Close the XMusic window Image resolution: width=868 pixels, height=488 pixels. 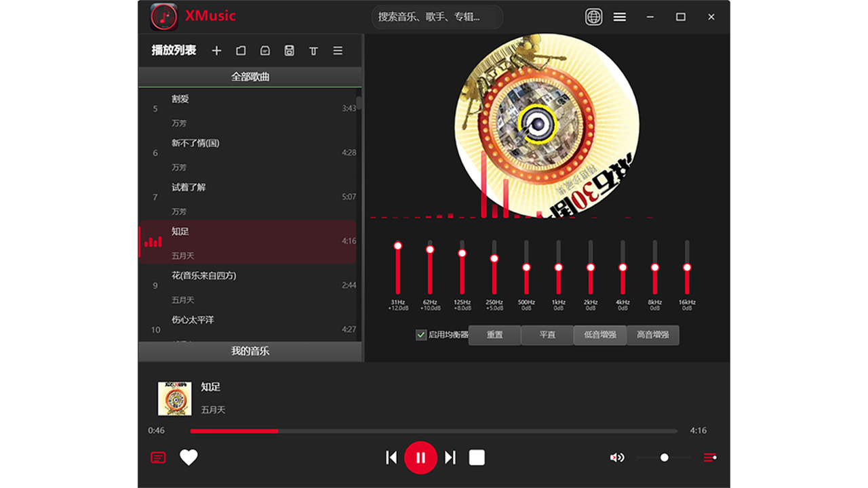[x=711, y=17]
